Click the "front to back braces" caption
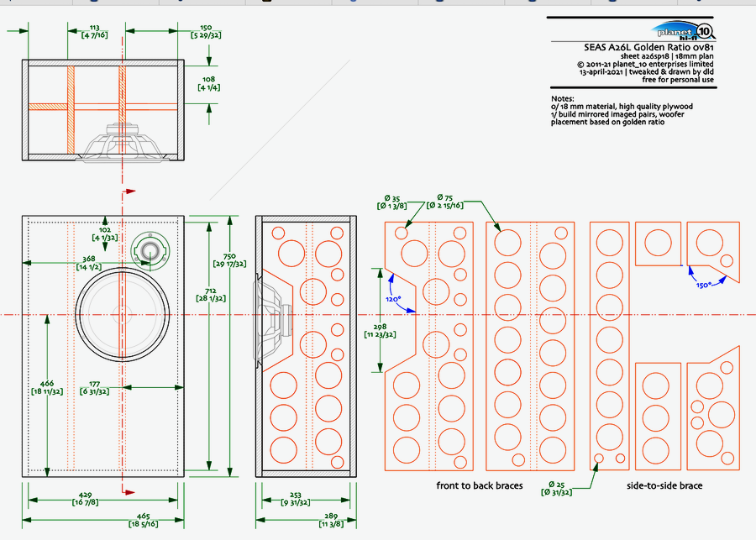This screenshot has height=540, width=756. pos(480,485)
